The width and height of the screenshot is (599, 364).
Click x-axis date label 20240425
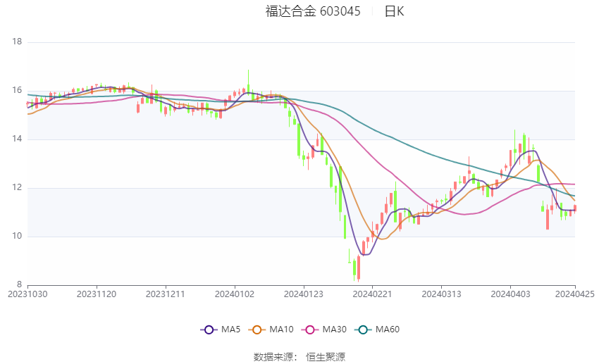575,294
